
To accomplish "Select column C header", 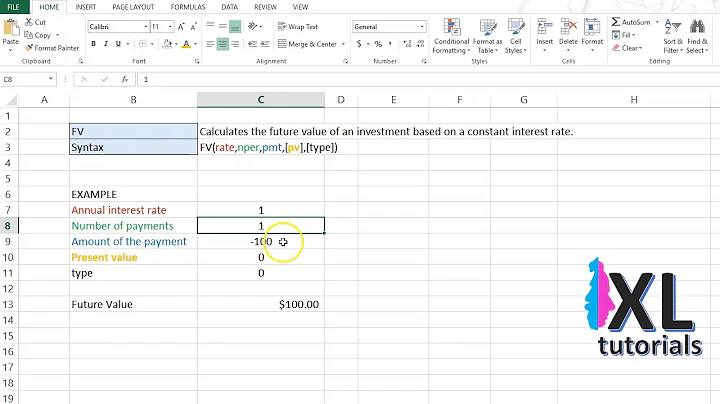I will [261, 100].
